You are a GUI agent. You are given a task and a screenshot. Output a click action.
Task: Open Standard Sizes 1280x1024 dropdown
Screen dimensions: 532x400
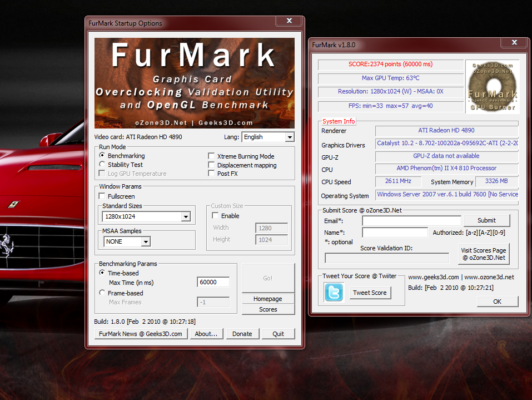[x=146, y=216]
